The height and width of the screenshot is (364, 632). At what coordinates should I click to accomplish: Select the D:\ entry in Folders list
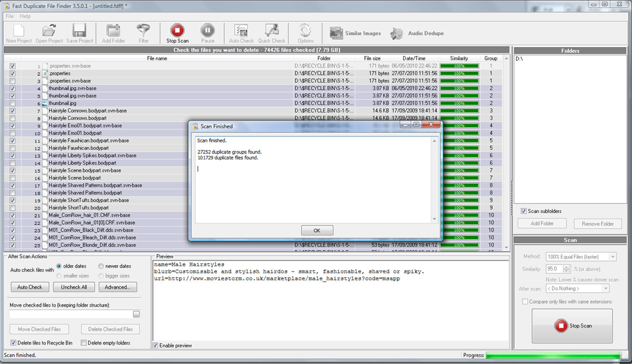[519, 59]
